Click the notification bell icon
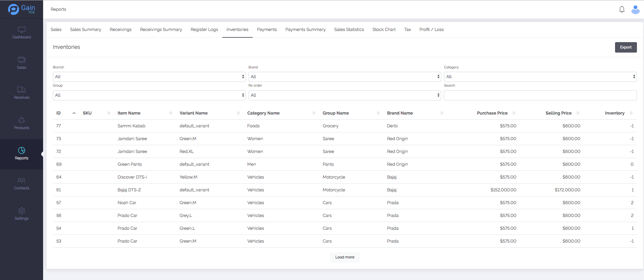Viewport: 644px width, 280px height. (x=622, y=9)
